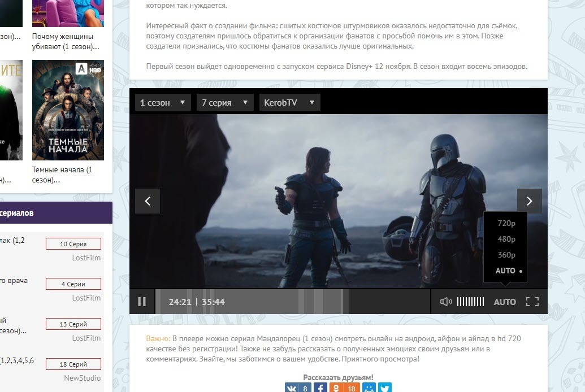The height and width of the screenshot is (392, 585).
Task: Open the "7 серия" episode dropdown
Action: click(x=225, y=102)
